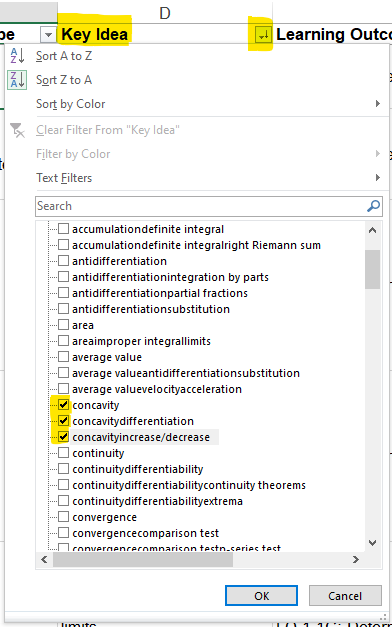
Task: Uncheck the concavity checkbox
Action: click(63, 405)
